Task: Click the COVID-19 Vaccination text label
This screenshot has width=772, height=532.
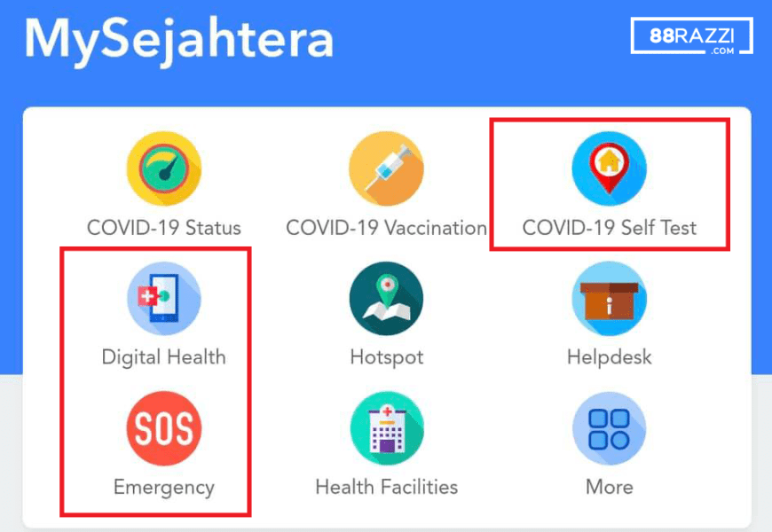Action: [x=387, y=228]
